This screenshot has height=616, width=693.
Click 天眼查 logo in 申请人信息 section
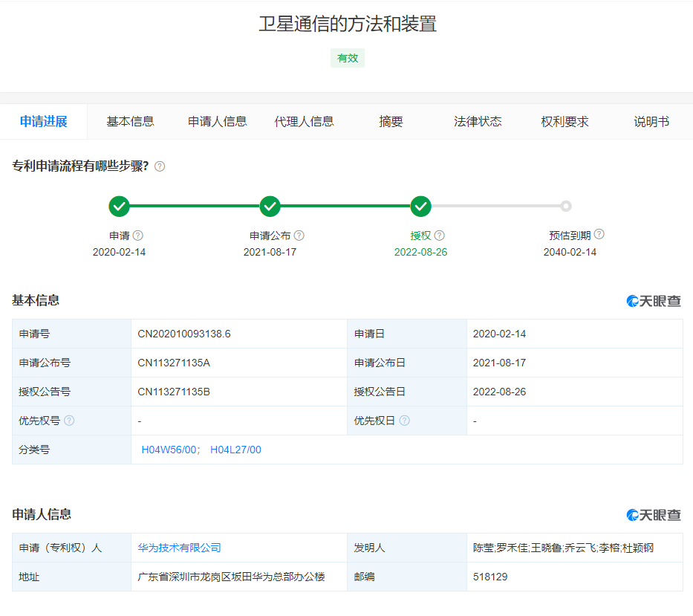(654, 515)
